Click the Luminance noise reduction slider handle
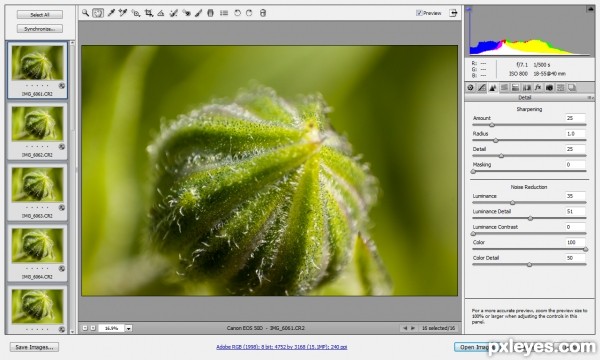This screenshot has height=360, width=600. pos(513,203)
